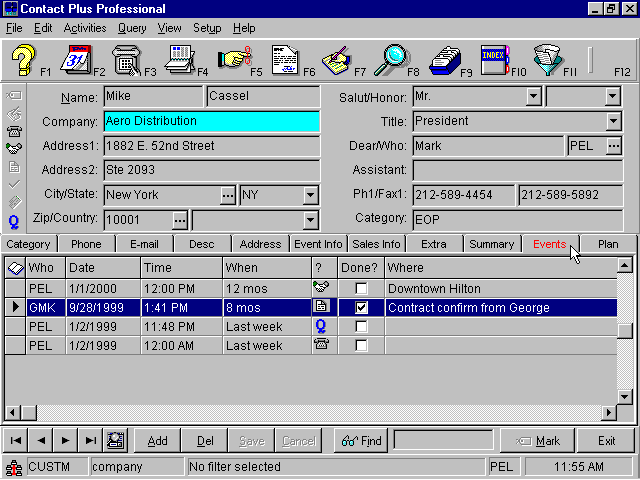The width and height of the screenshot is (640, 480).
Task: Click the Company field with Aero Distribution
Action: click(x=211, y=122)
